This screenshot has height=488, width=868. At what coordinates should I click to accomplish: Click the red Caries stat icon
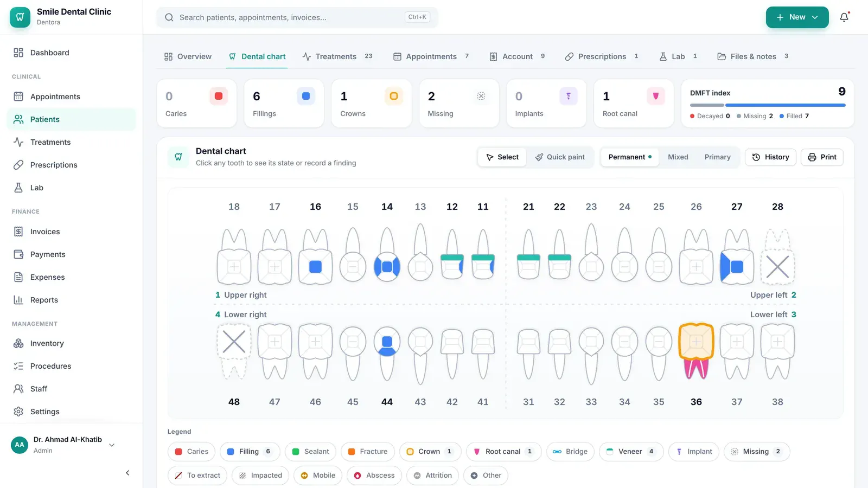pos(219,96)
